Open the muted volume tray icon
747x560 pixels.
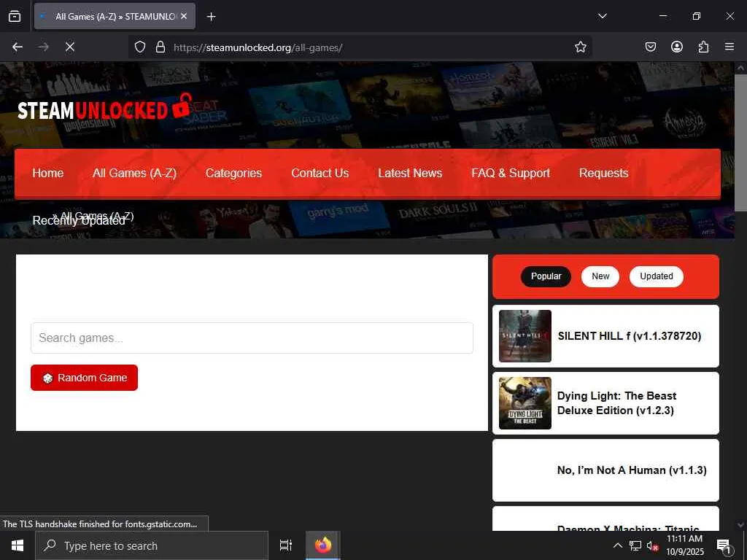coord(652,545)
